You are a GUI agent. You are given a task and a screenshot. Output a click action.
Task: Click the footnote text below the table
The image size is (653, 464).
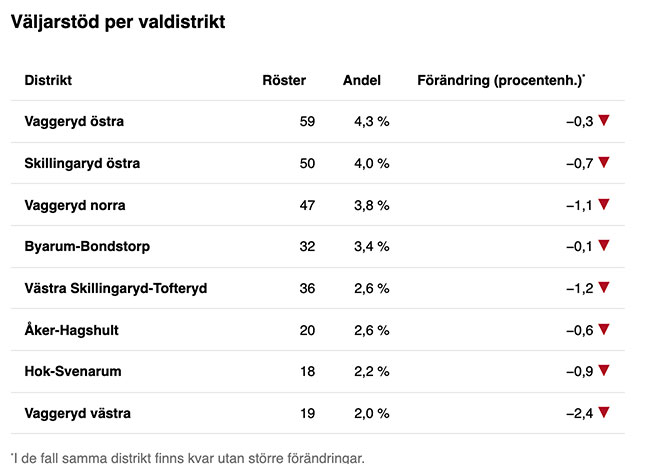click(x=188, y=458)
